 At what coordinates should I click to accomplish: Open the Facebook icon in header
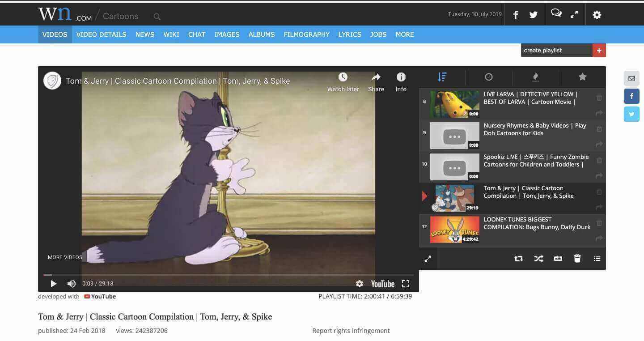pos(516,15)
